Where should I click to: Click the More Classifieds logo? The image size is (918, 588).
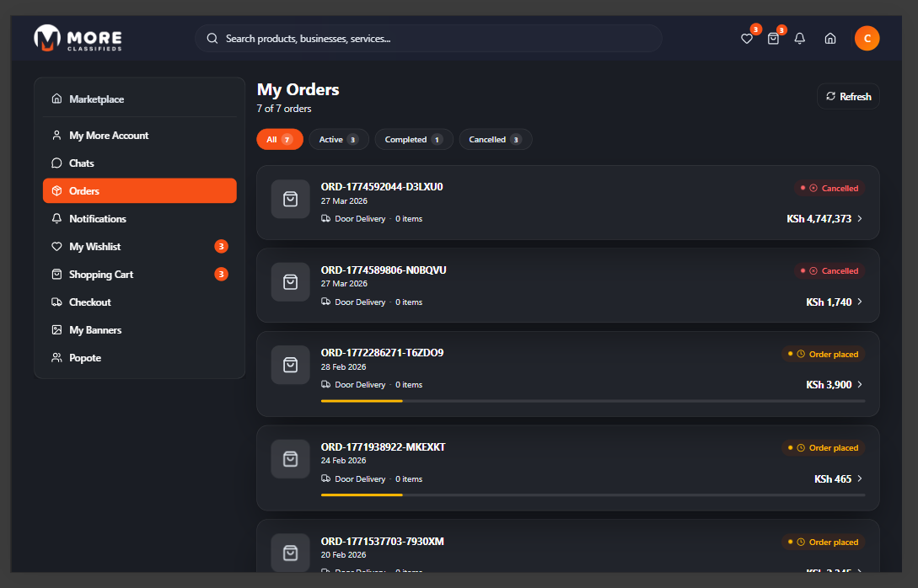[x=78, y=39]
